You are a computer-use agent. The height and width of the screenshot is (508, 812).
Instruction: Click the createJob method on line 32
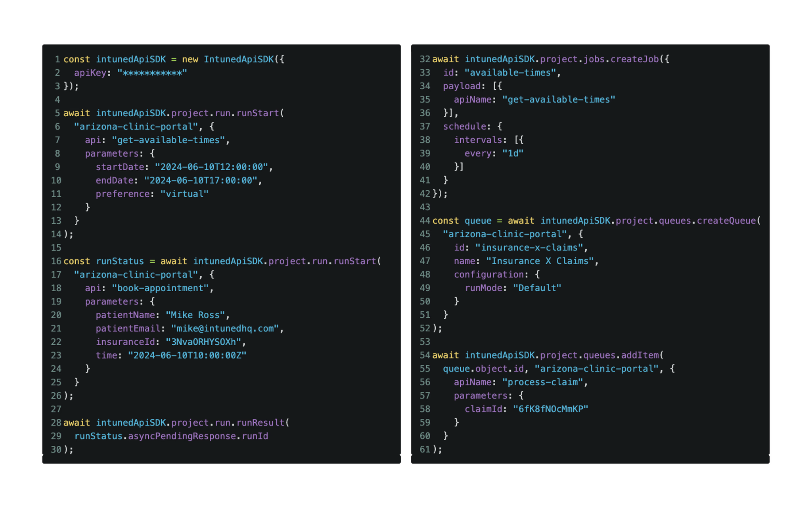pos(634,59)
